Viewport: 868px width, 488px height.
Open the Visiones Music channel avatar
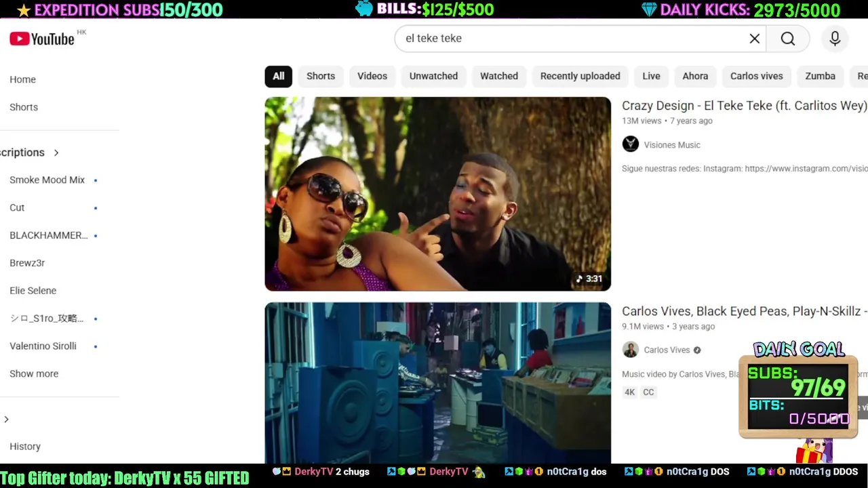tap(630, 144)
